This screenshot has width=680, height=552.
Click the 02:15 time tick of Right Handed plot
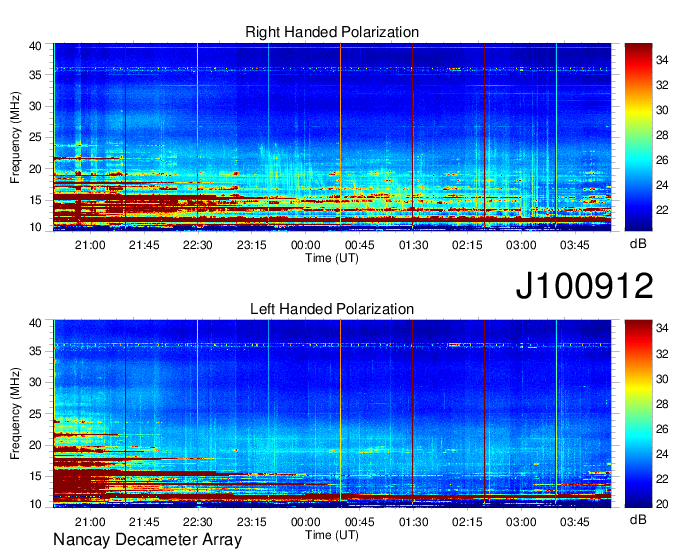point(467,245)
